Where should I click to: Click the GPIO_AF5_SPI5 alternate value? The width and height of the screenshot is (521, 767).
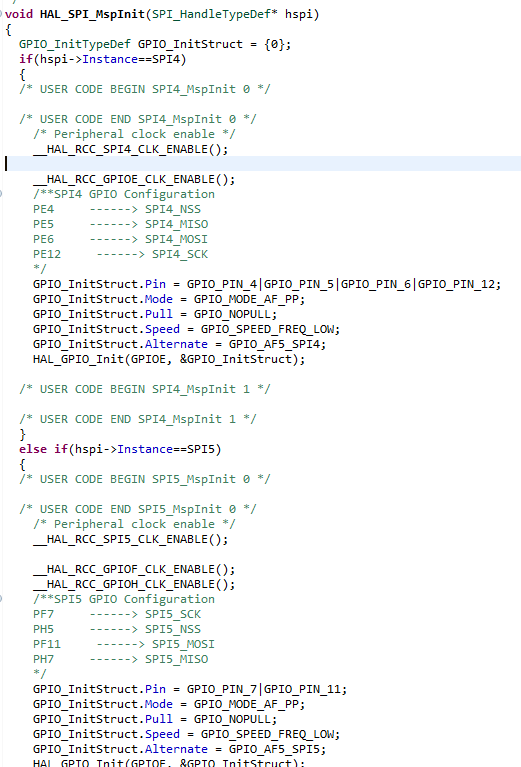274,749
